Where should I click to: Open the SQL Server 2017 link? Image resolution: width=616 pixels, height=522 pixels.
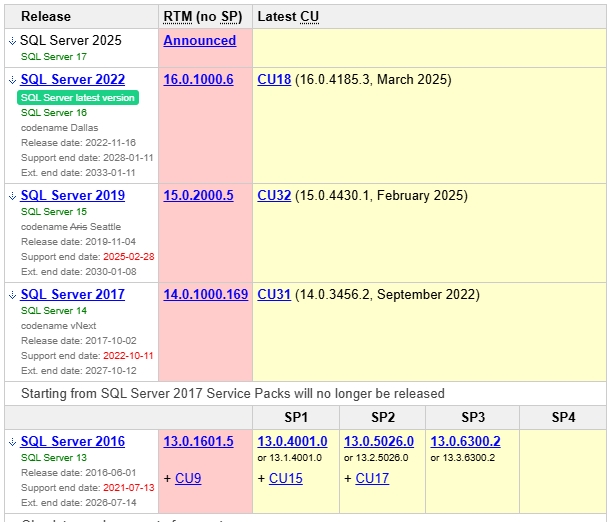pyautogui.click(x=73, y=294)
